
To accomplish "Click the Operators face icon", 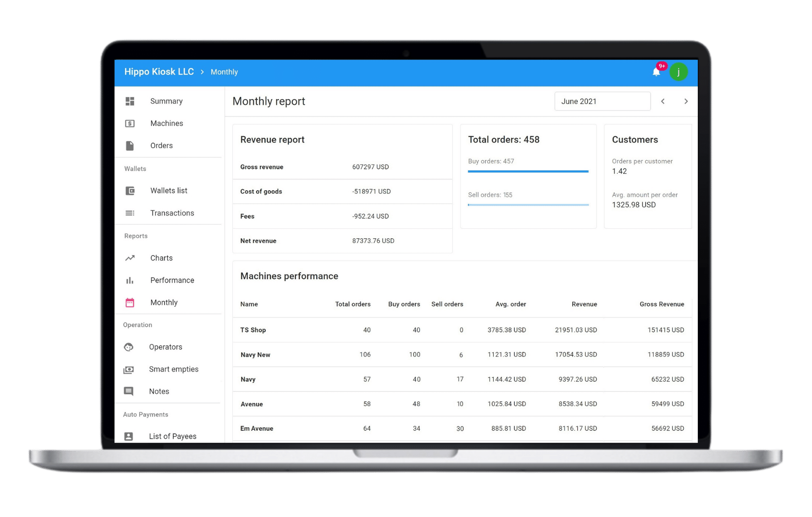I will click(x=128, y=347).
